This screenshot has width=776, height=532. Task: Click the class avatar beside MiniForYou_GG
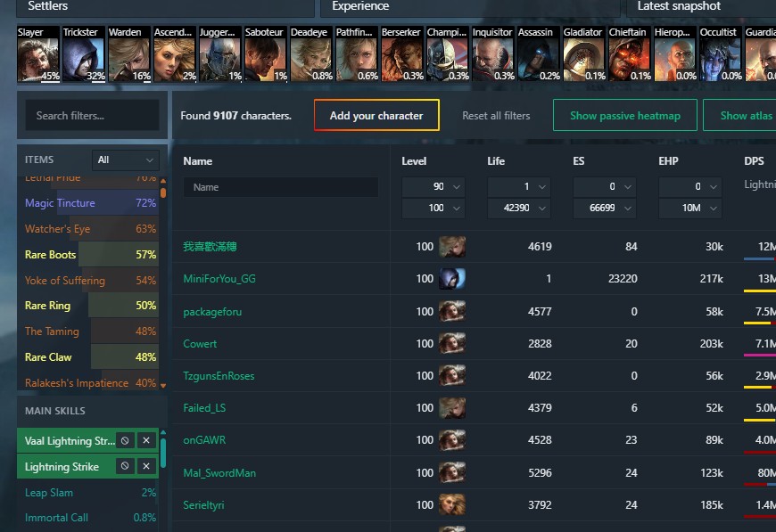[452, 279]
